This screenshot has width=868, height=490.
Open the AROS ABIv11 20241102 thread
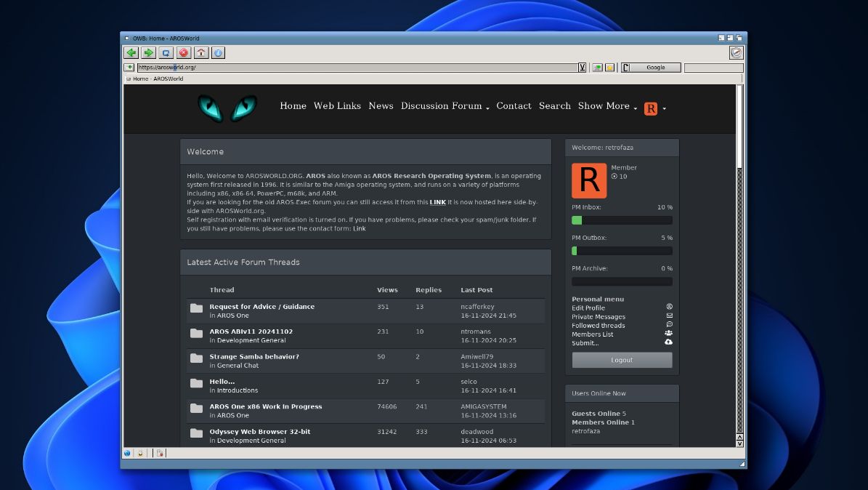251,332
